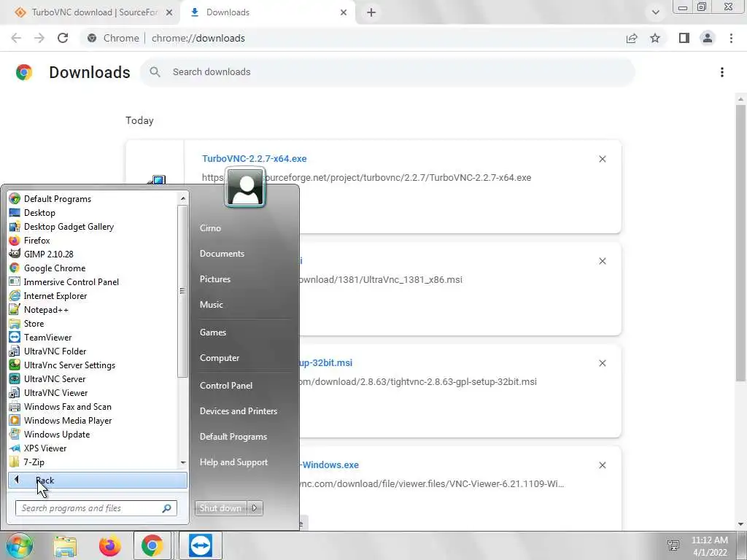Open downloads page more actions menu
747x560 pixels.
pyautogui.click(x=722, y=72)
